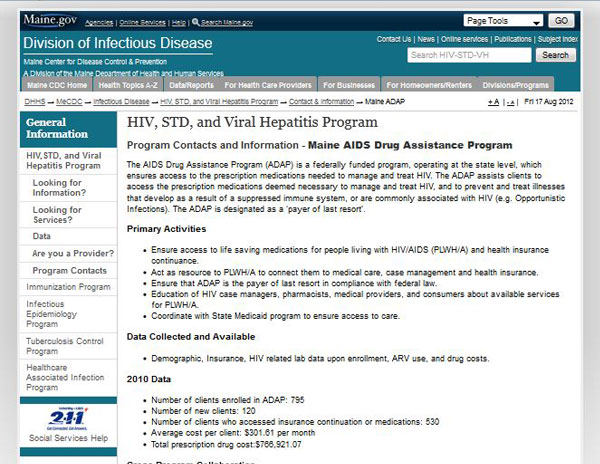
Task: Open the 2-1-1 Social Services Help logo
Action: pos(68,418)
